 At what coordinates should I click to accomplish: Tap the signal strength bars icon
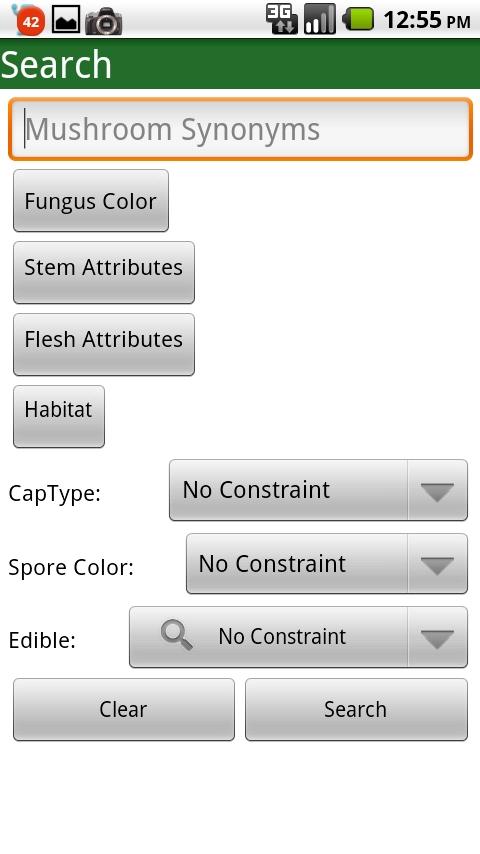point(320,19)
